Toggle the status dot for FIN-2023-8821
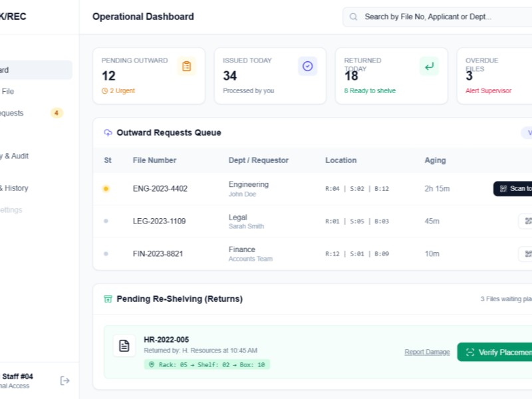Viewport: 532px width, 399px height. point(106,253)
